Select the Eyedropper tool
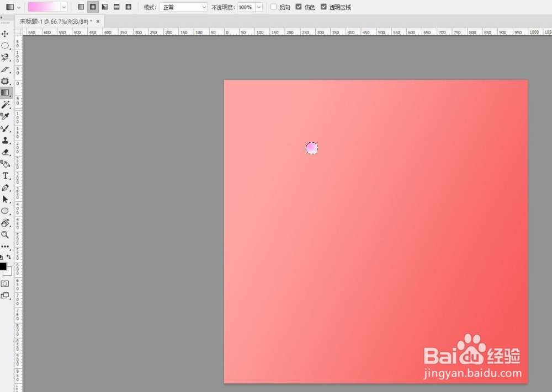552x392 pixels. 5,116
